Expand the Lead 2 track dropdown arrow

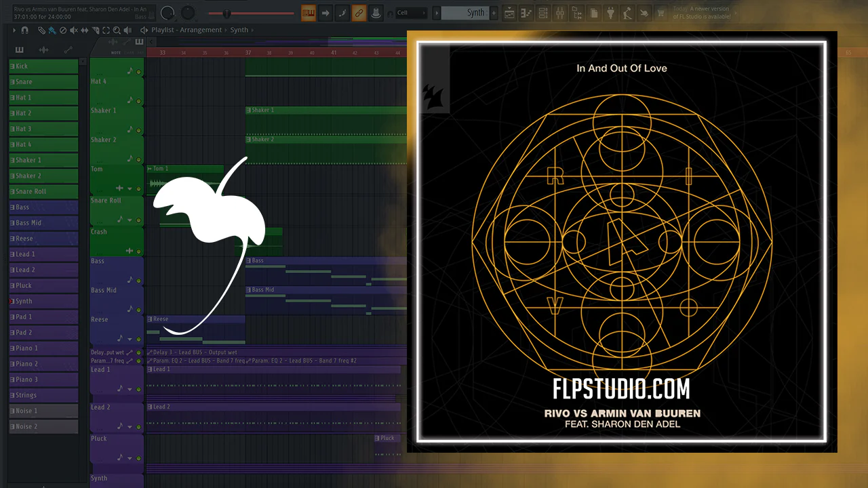130,426
